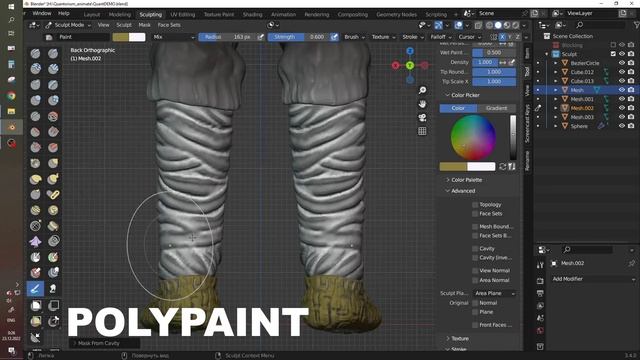Viewport: 640px width, 360px height.
Task: Enable the Area Normal checkbox
Action: pos(475,280)
